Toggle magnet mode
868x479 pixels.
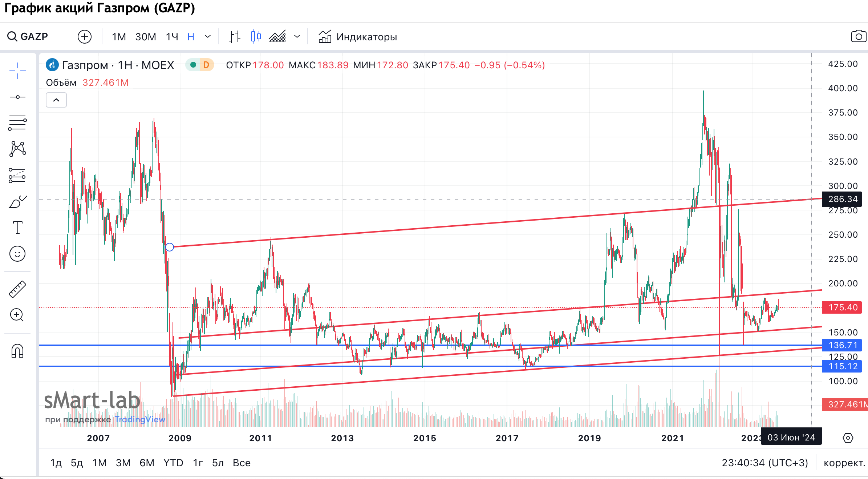click(x=17, y=351)
